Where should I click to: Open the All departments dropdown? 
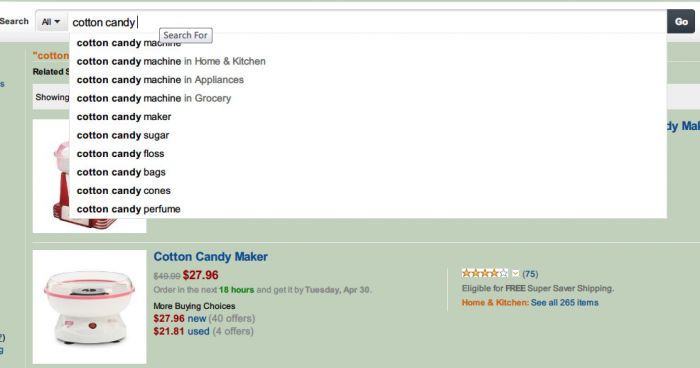pyautogui.click(x=50, y=22)
